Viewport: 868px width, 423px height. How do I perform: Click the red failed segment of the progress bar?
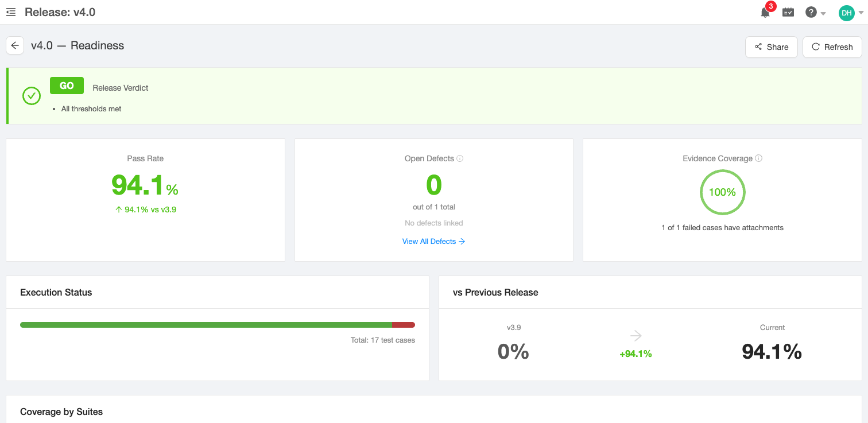click(404, 324)
